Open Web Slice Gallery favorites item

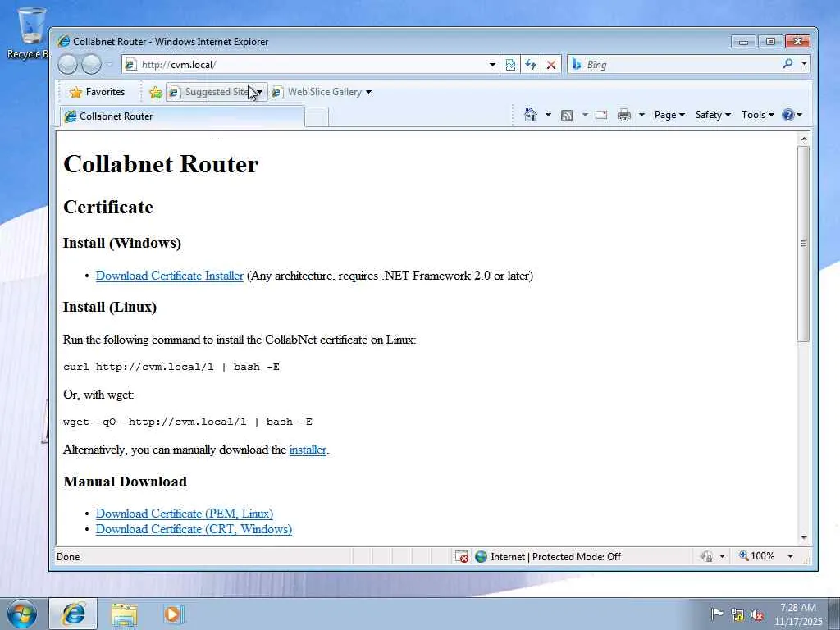pyautogui.click(x=322, y=92)
